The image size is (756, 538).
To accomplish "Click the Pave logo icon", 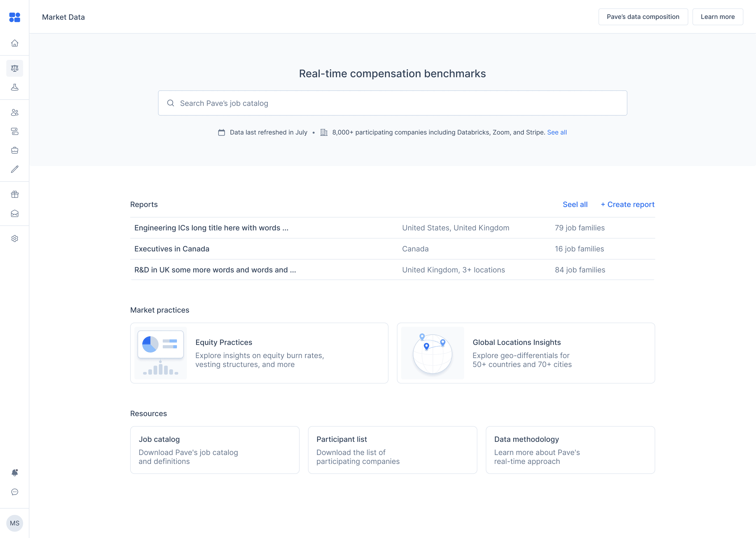I will point(14,17).
